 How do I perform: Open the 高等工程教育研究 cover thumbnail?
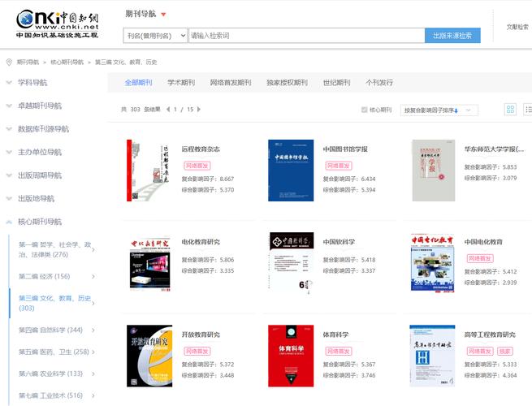pos(432,356)
